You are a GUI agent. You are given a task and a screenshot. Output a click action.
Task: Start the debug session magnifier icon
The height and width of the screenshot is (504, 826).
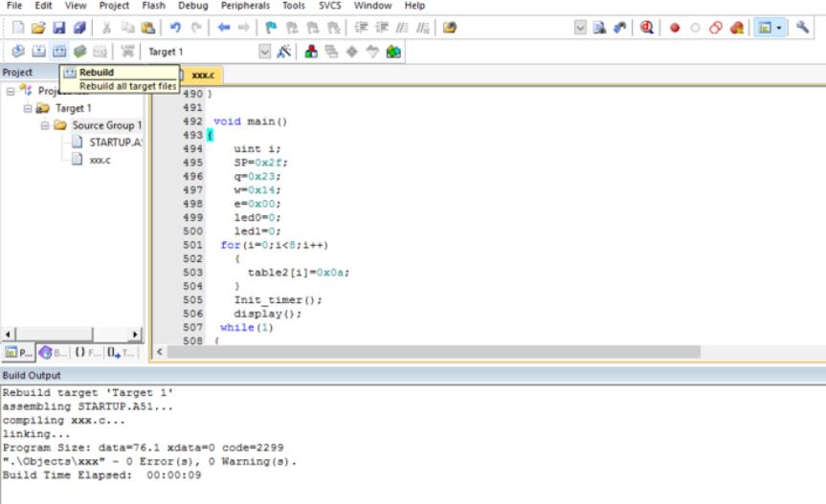pos(647,28)
